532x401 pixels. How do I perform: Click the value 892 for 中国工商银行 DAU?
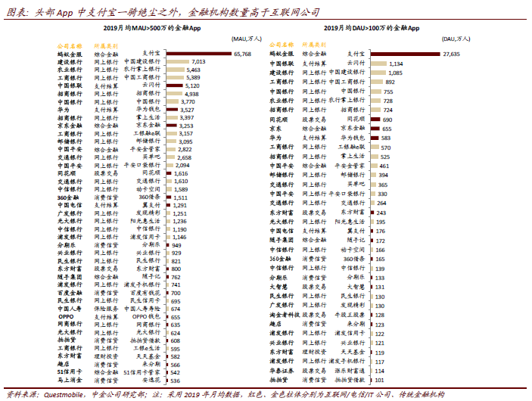tap(390, 82)
